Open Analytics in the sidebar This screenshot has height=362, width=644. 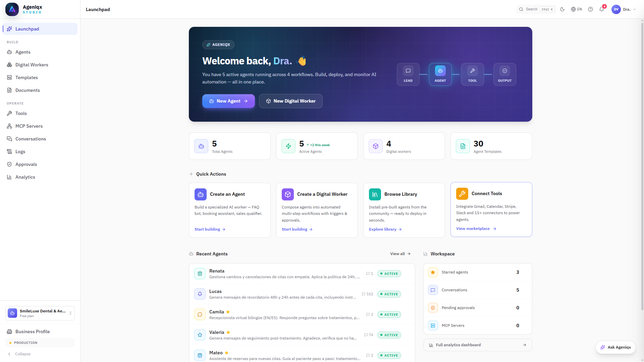(x=40, y=177)
